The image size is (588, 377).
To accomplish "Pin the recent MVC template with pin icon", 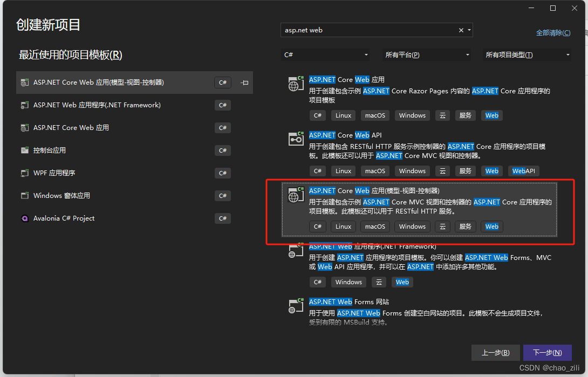I will click(244, 83).
